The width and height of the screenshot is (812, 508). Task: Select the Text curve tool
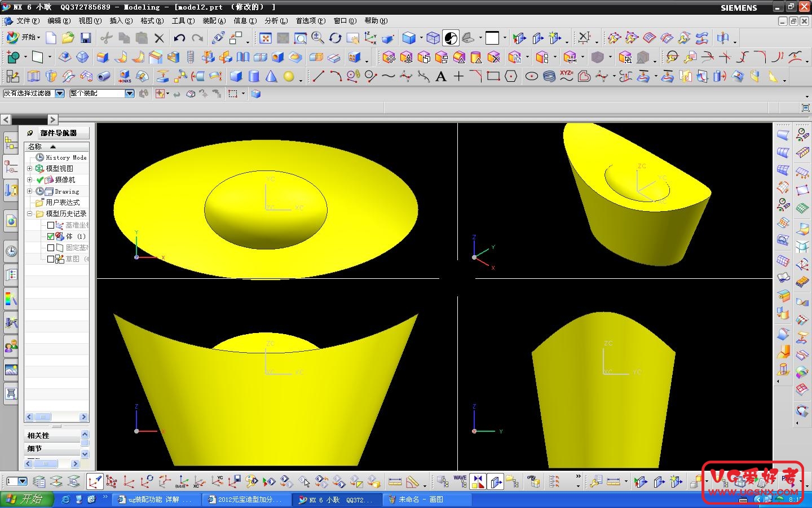tap(441, 76)
